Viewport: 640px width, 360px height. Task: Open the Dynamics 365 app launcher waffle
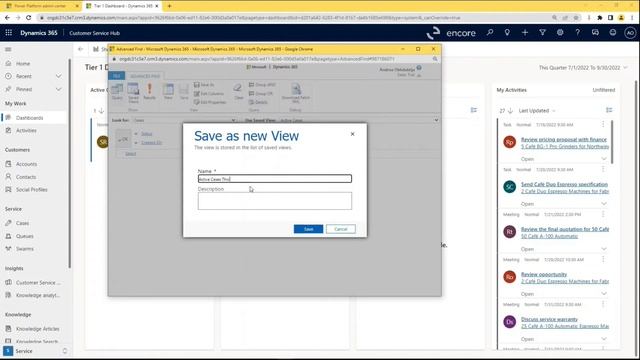[9, 33]
